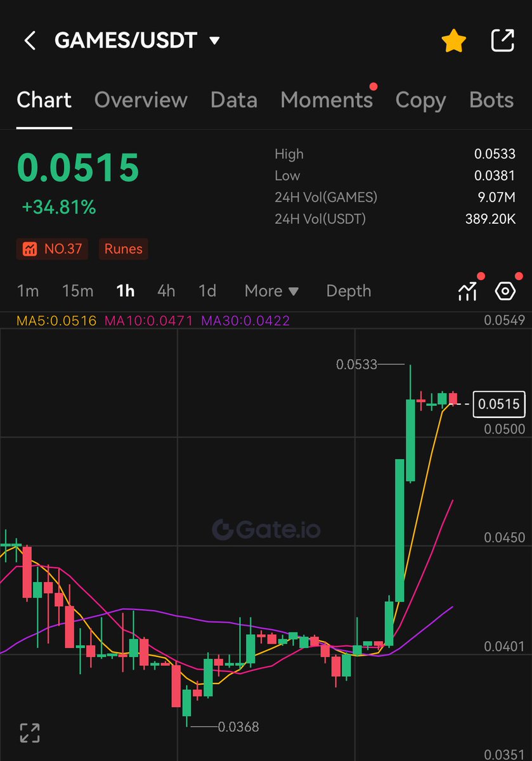Open the Copy tab
Viewport: 532px width, 761px height.
(420, 101)
